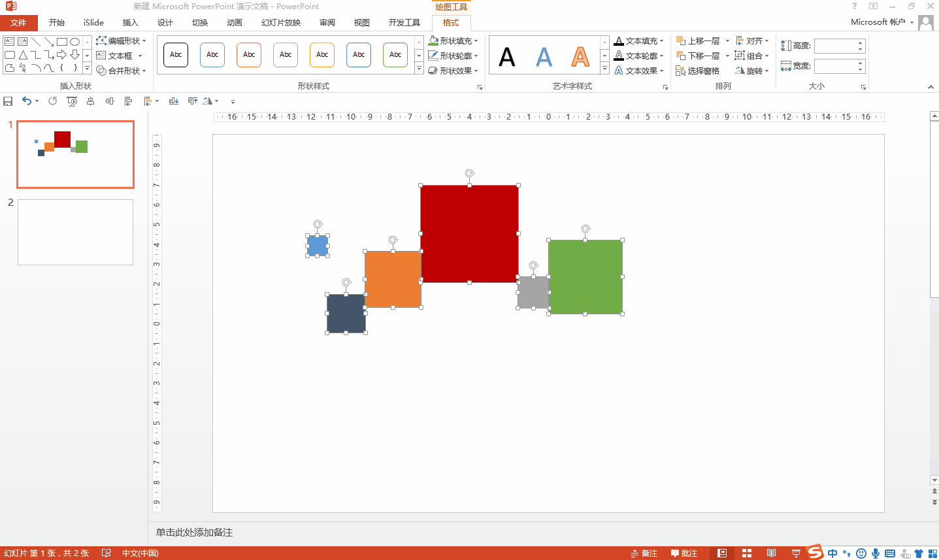Select the text box shape in the gallery

(x=10, y=42)
